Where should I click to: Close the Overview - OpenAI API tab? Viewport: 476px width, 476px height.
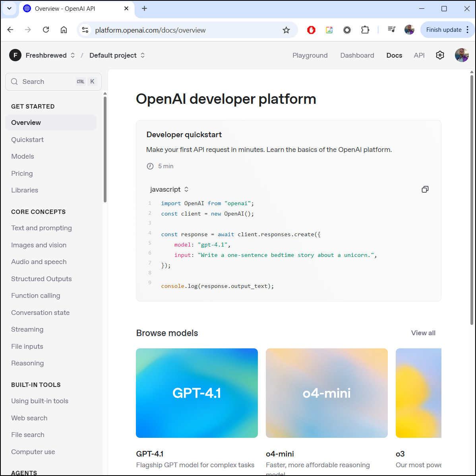pos(126,8)
